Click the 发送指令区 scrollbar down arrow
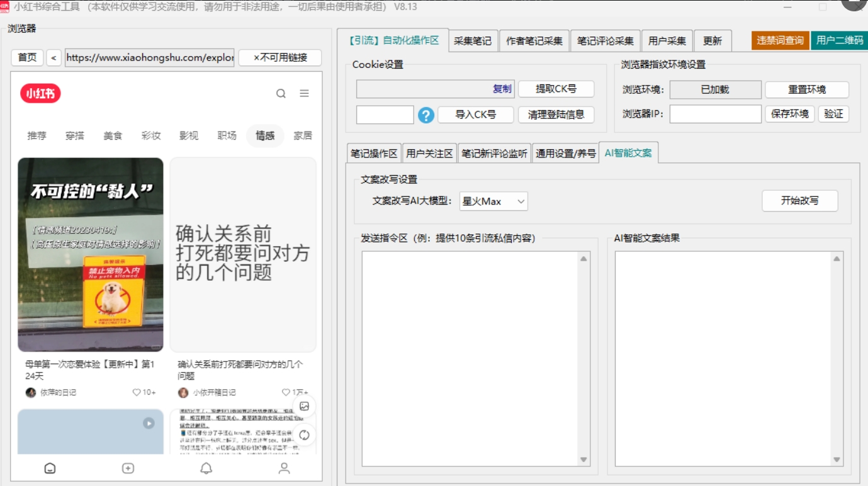The image size is (868, 486). pos(583,460)
